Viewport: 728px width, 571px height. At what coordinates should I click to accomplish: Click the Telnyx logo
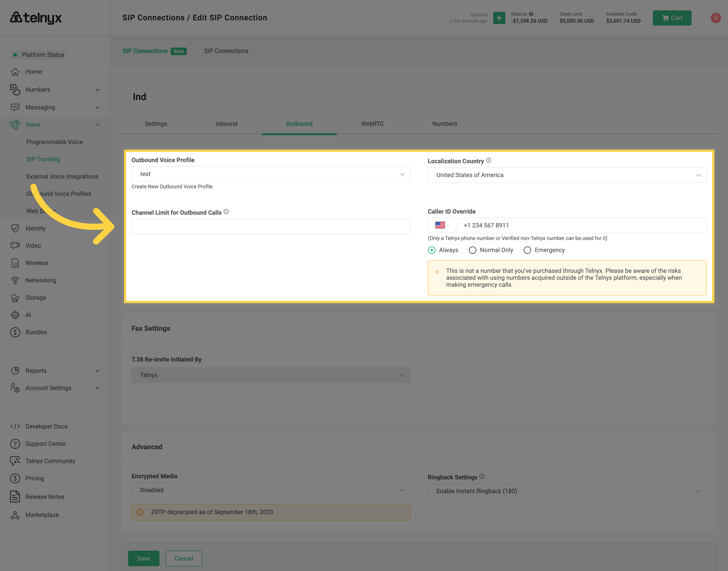[x=36, y=18]
